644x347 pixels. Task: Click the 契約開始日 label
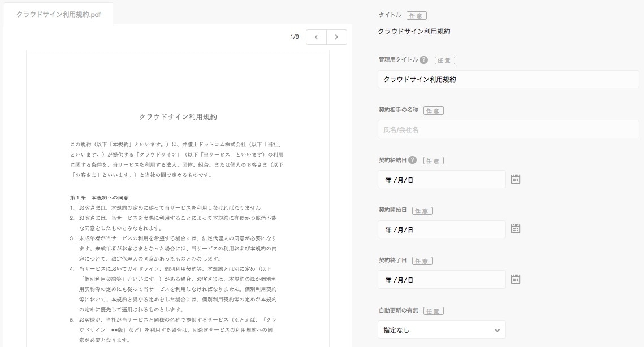[392, 210]
